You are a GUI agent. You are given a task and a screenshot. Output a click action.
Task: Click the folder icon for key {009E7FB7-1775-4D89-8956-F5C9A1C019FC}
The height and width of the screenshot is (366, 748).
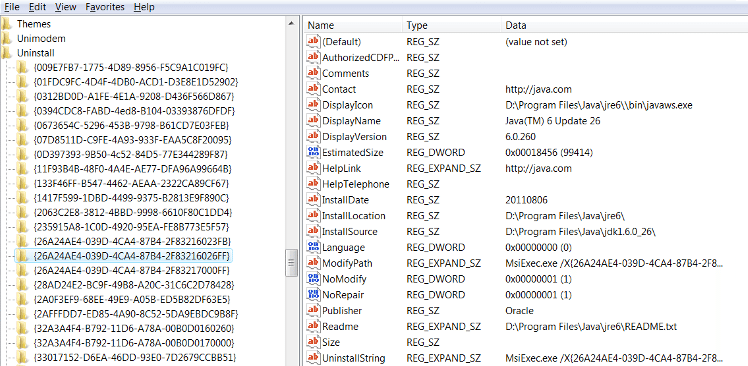click(22, 67)
